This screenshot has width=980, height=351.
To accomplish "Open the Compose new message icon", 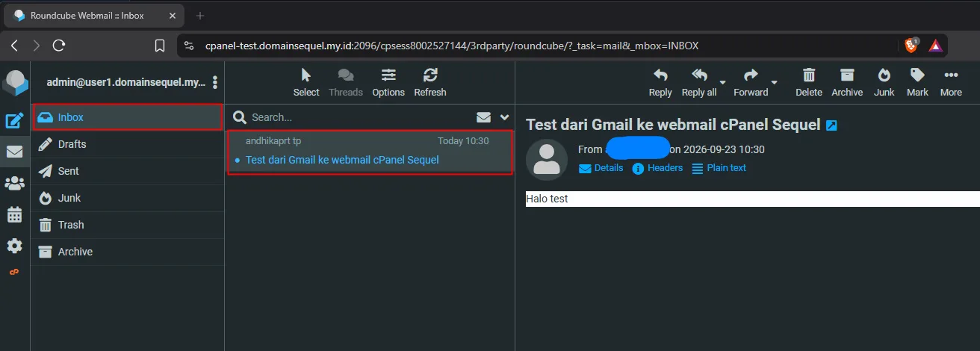I will point(15,120).
